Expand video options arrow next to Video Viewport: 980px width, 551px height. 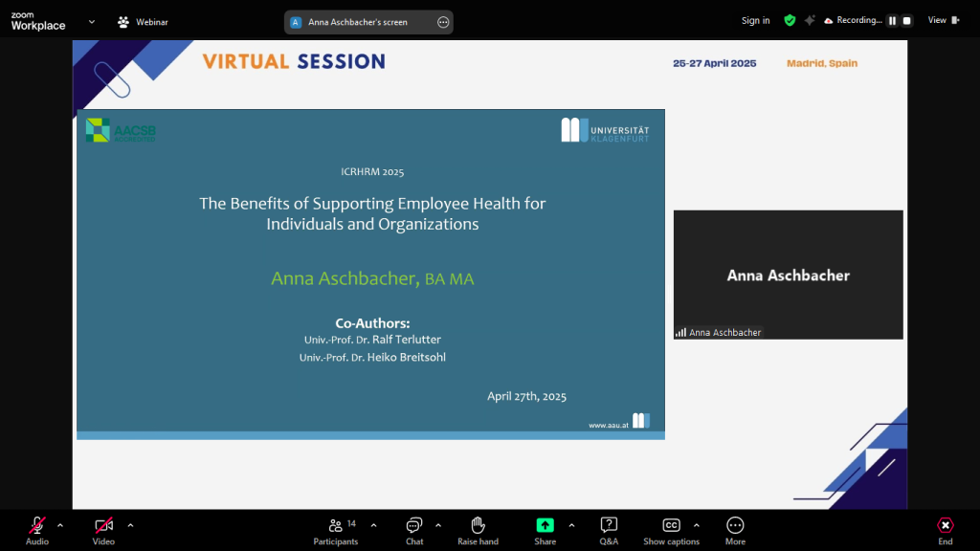point(130,525)
